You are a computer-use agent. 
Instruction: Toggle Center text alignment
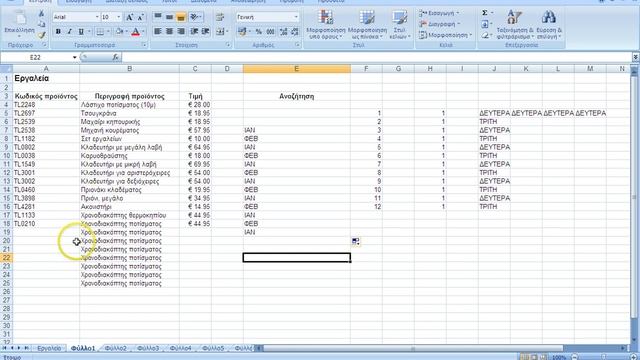click(x=169, y=31)
